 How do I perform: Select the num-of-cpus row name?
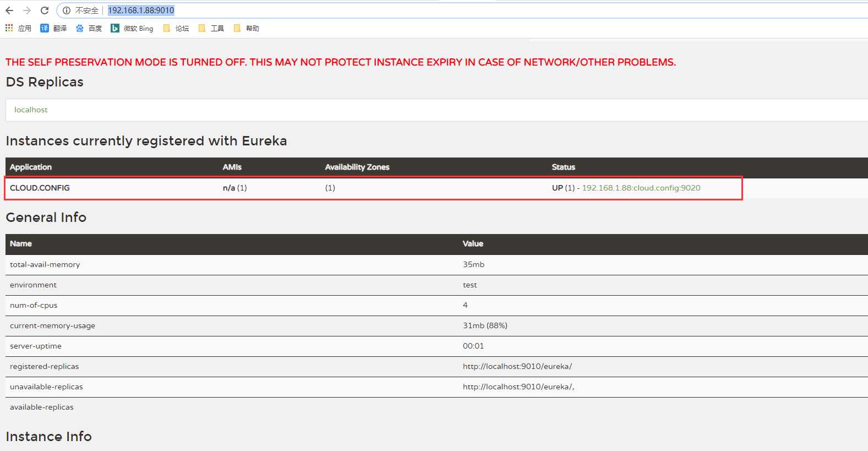(34, 305)
